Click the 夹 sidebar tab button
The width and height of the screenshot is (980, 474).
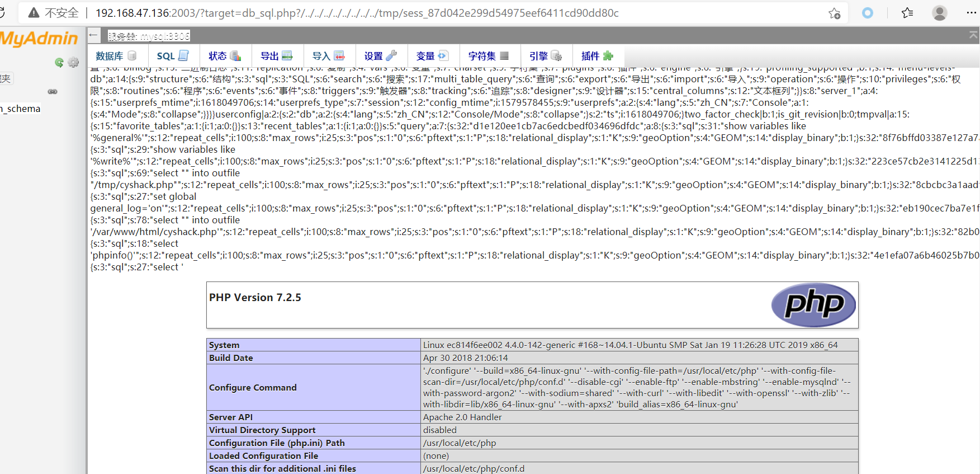pyautogui.click(x=6, y=79)
